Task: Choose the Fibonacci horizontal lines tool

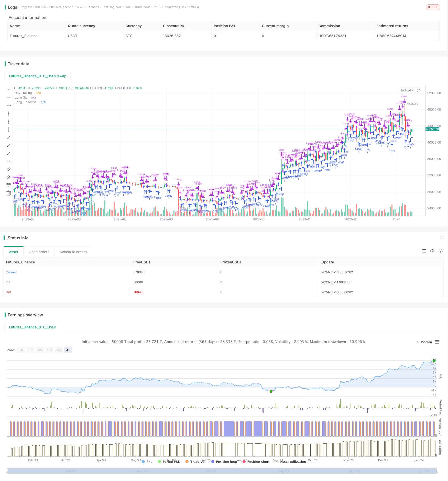Action: coord(9,185)
